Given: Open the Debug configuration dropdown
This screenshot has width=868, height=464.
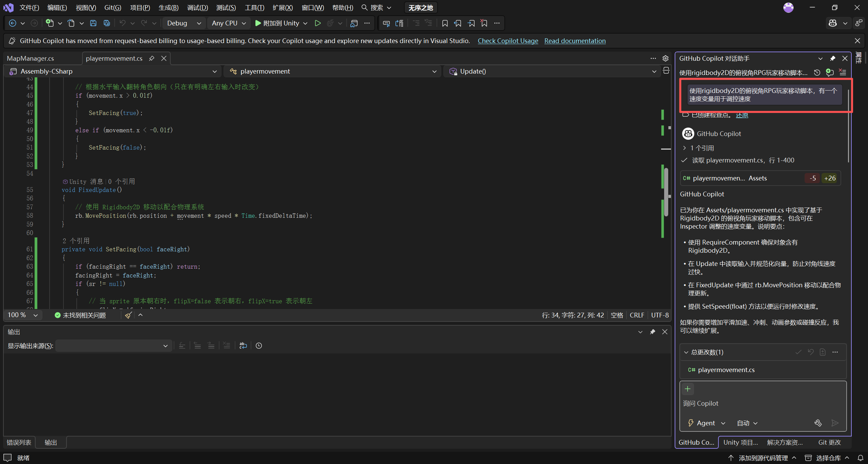Looking at the screenshot, I should click(184, 23).
